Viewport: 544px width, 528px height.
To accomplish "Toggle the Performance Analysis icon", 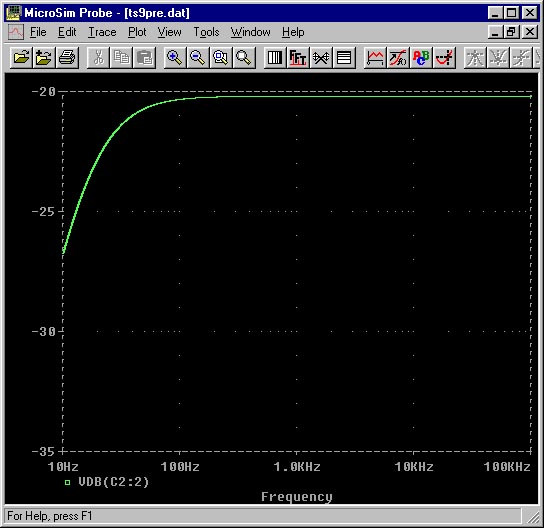I will point(321,58).
